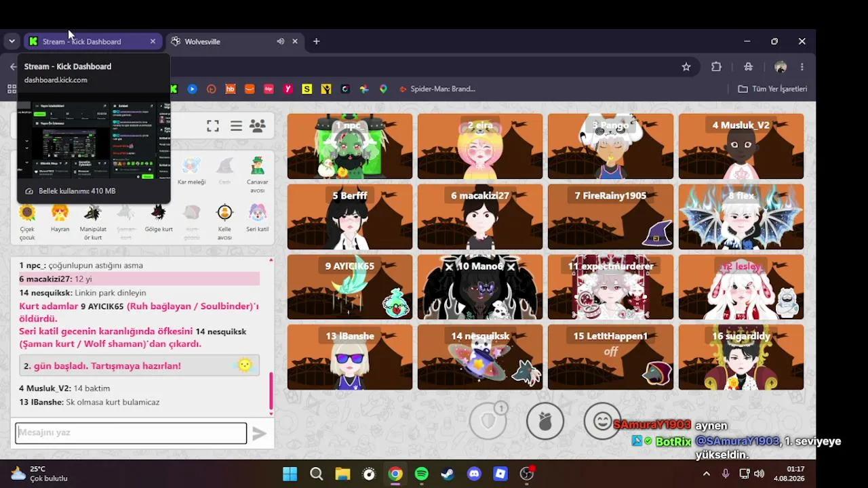This screenshot has height=488, width=868.
Task: Expand the system tray hidden icons
Action: point(706,474)
